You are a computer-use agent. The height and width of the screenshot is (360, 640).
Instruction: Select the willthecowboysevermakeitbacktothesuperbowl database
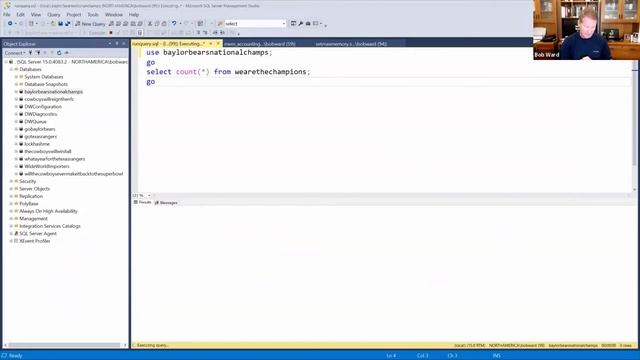pyautogui.click(x=73, y=174)
